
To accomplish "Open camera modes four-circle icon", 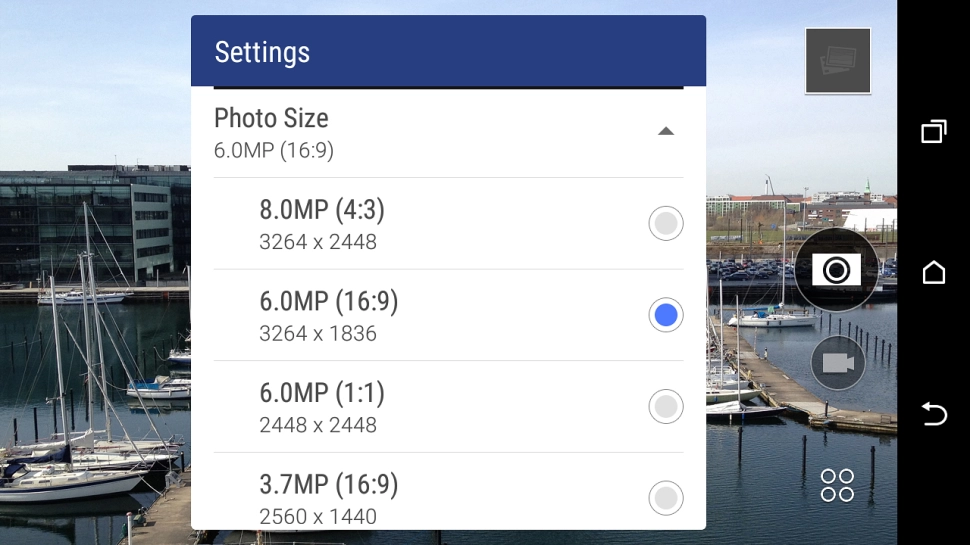I will 837,485.
